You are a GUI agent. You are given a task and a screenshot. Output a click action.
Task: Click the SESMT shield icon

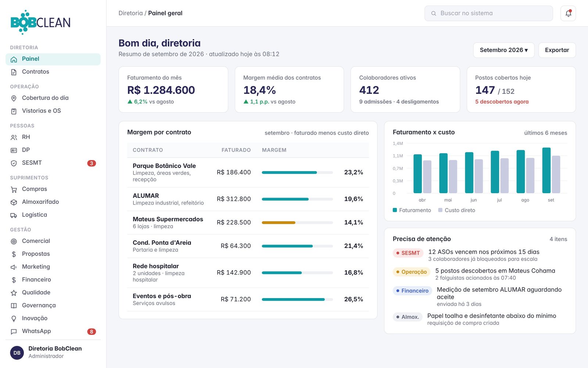[14, 163]
